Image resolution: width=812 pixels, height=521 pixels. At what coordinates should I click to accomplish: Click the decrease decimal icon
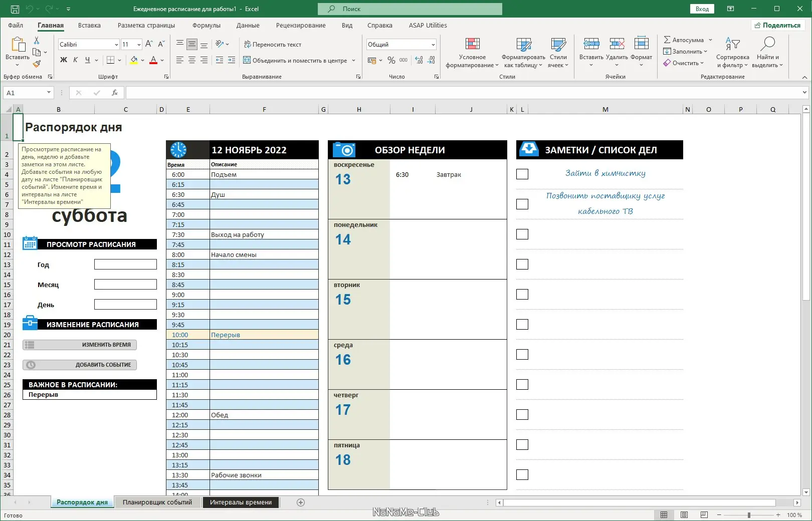(431, 60)
